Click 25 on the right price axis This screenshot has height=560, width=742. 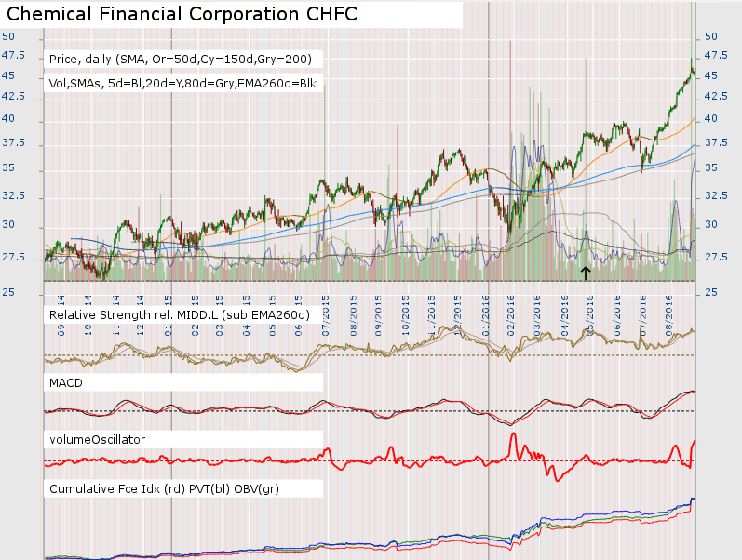[x=711, y=292]
